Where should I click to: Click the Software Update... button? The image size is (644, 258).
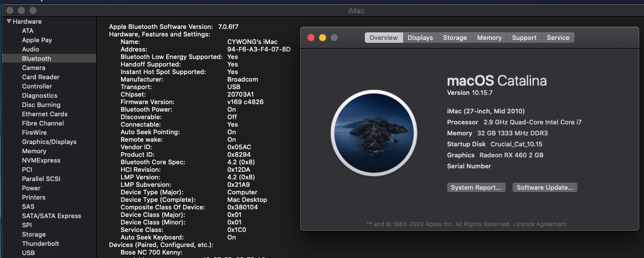click(x=545, y=187)
